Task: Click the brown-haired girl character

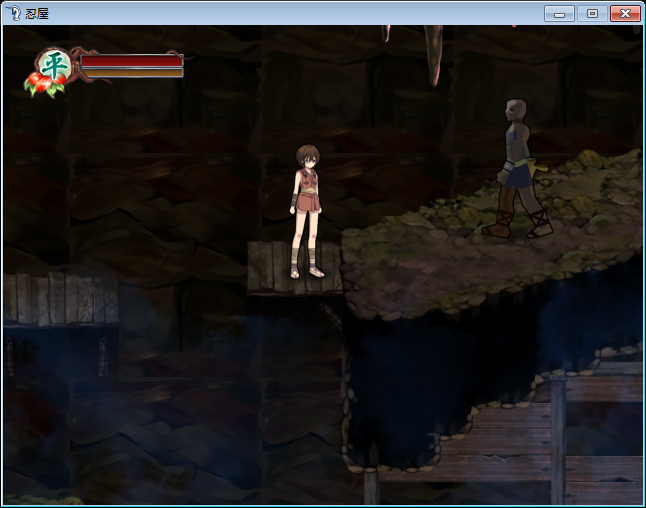Action: tap(307, 211)
